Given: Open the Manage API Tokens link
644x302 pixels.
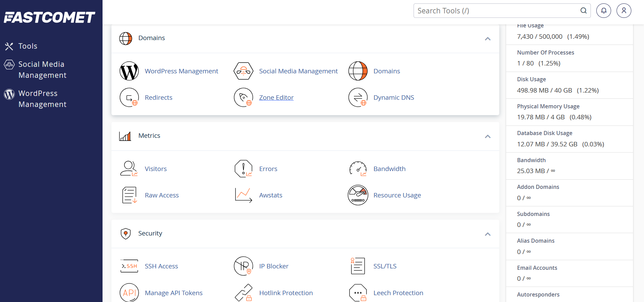Looking at the screenshot, I should click(174, 293).
